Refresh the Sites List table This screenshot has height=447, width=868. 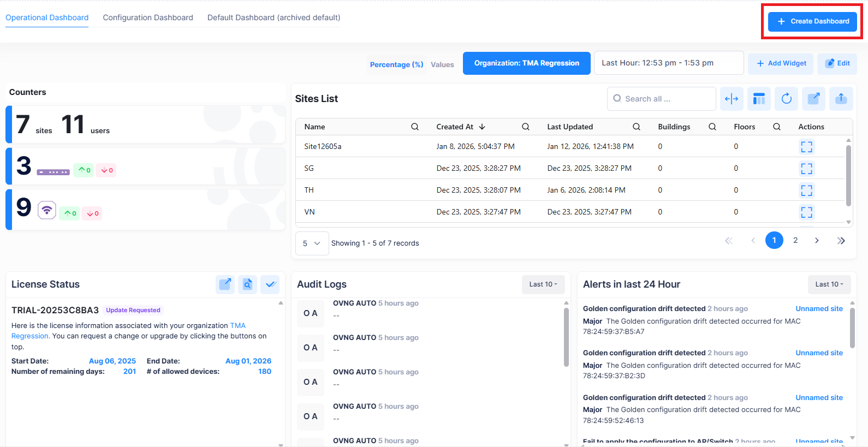tap(786, 99)
